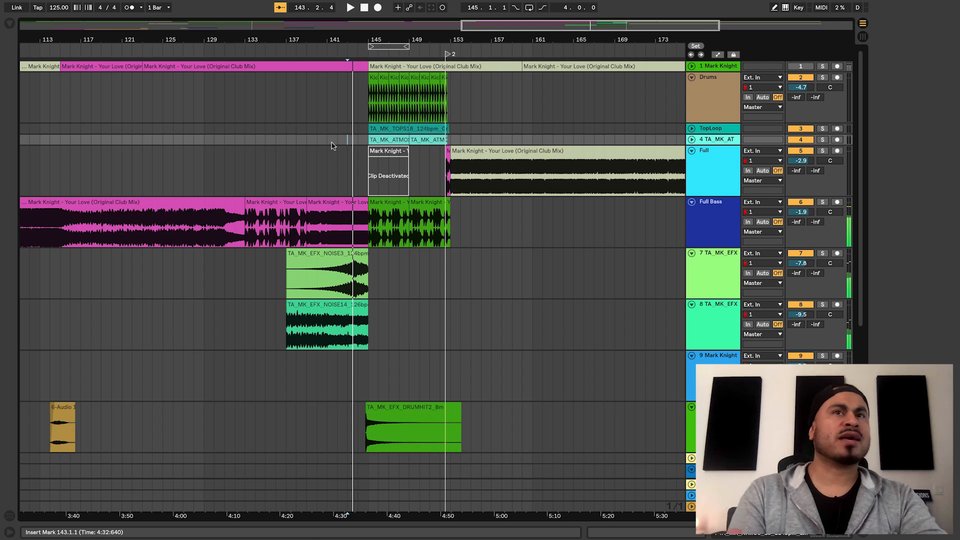This screenshot has width=960, height=540.
Task: Toggle the computer MIDI keyboard icon
Action: [785, 7]
